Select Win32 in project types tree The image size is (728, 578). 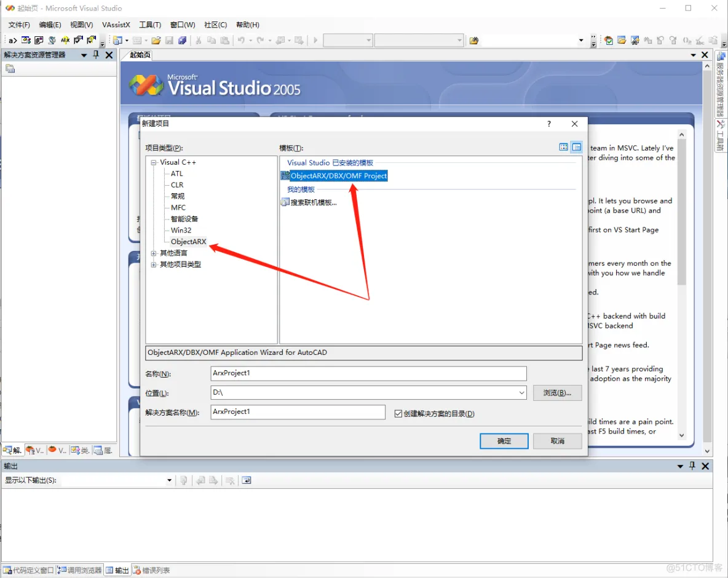[181, 230]
